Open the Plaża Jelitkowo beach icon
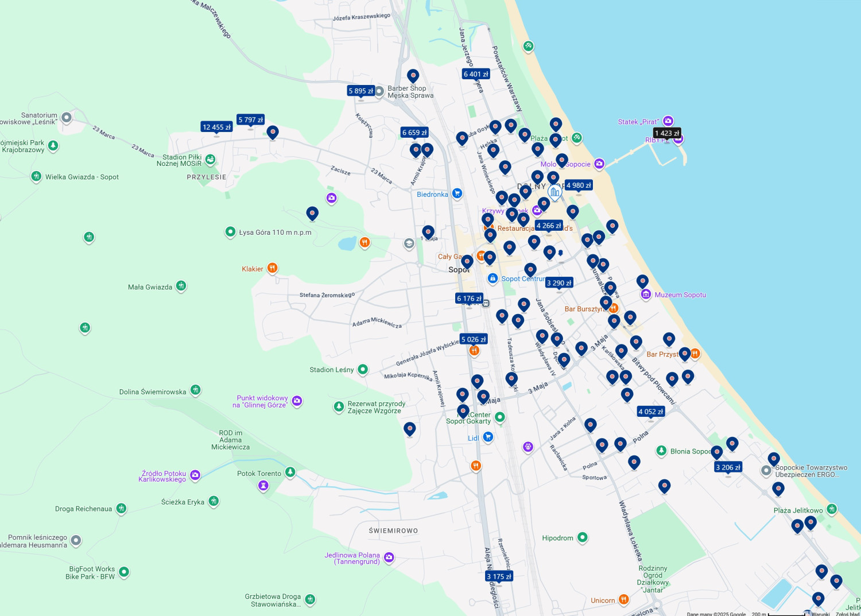 coord(832,509)
